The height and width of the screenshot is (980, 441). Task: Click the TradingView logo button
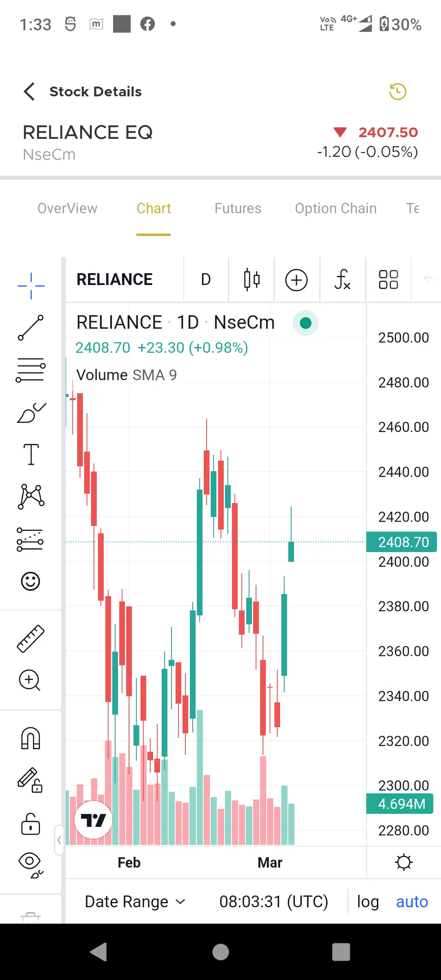pos(93,820)
